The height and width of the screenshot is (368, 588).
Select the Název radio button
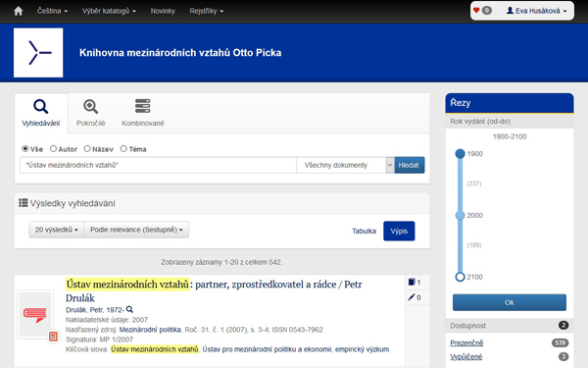point(87,149)
